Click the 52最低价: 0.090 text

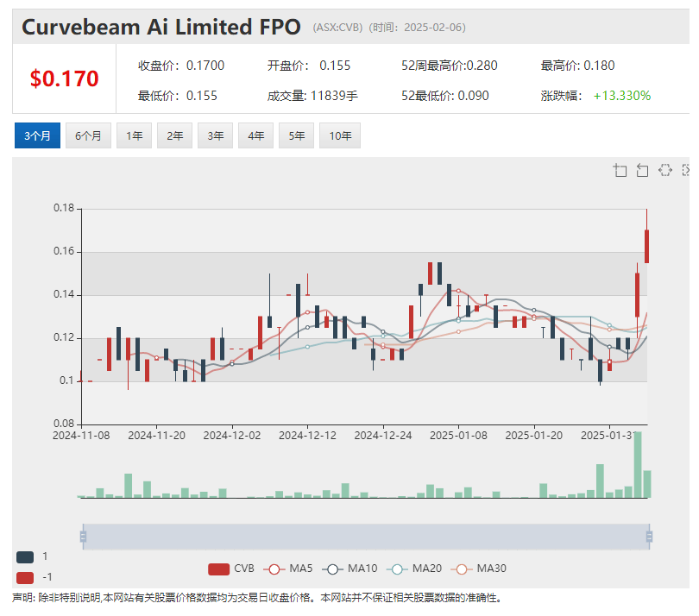(445, 96)
